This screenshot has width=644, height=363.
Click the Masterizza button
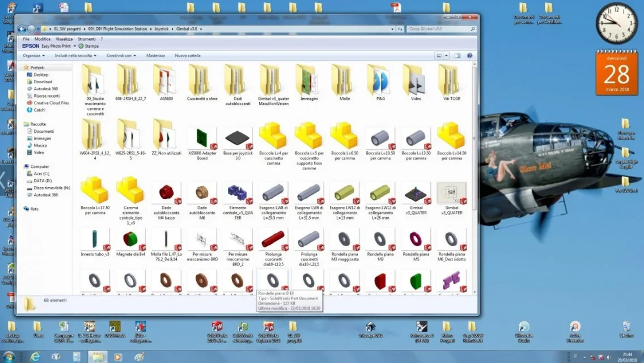[x=155, y=56]
